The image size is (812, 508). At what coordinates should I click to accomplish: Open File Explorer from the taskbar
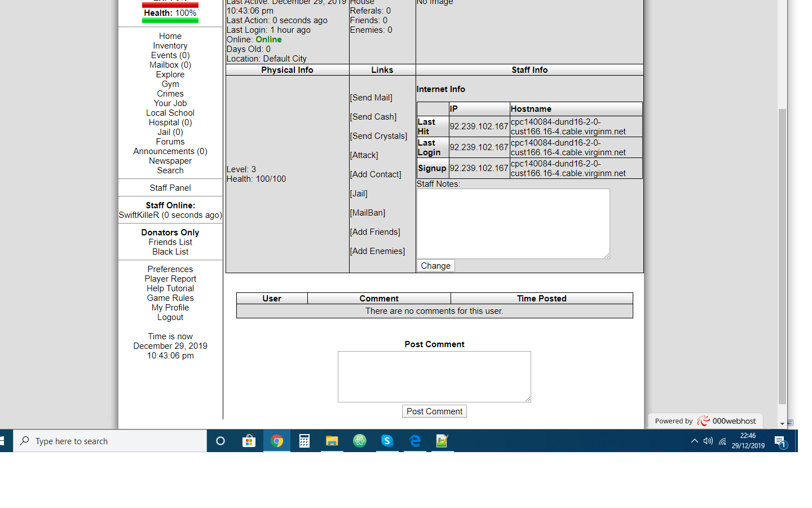[332, 441]
